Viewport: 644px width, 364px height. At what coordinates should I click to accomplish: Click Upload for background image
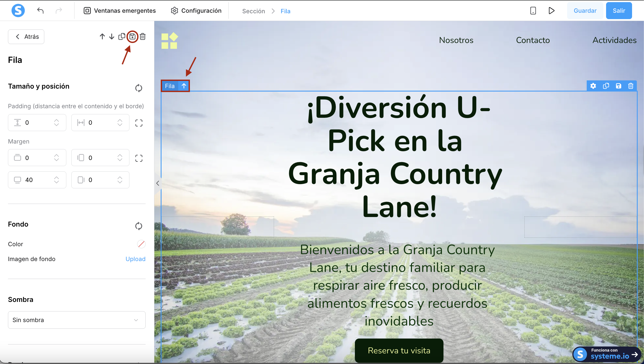[x=135, y=259]
